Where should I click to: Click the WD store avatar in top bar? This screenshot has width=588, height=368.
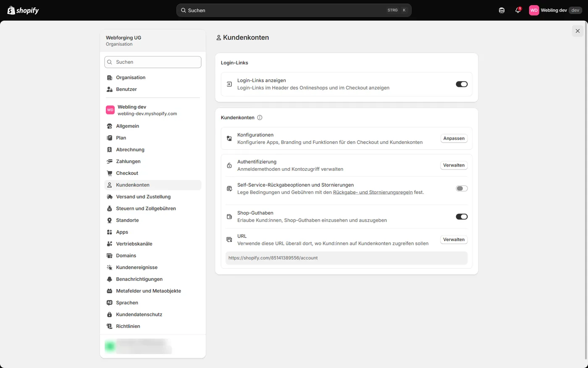534,10
